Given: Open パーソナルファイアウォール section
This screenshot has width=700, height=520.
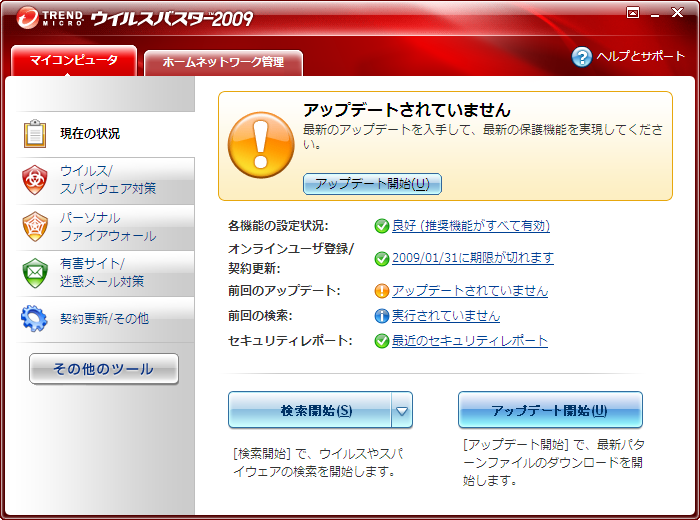Looking at the screenshot, I should point(105,227).
